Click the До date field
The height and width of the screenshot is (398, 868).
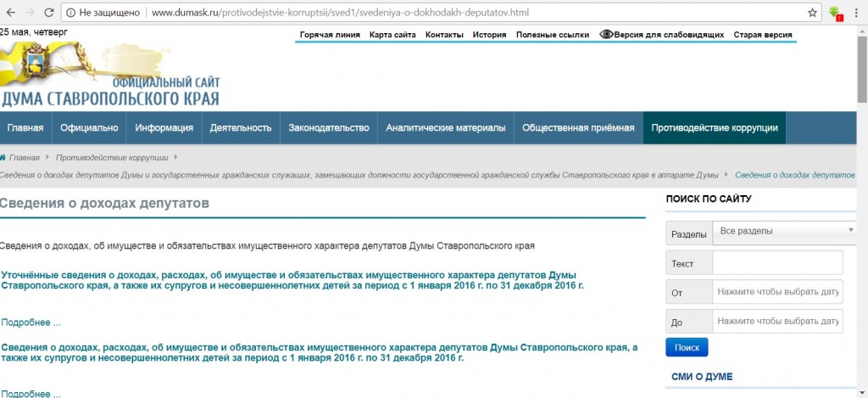tap(778, 321)
